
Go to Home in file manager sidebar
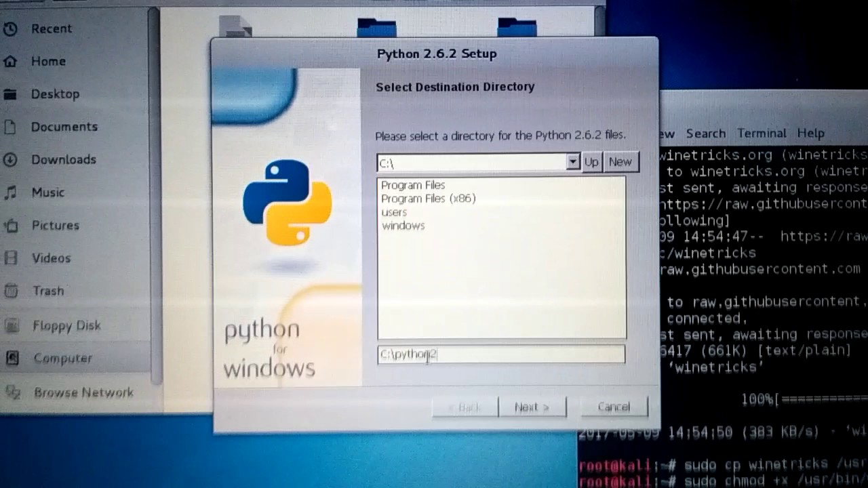[x=48, y=61]
